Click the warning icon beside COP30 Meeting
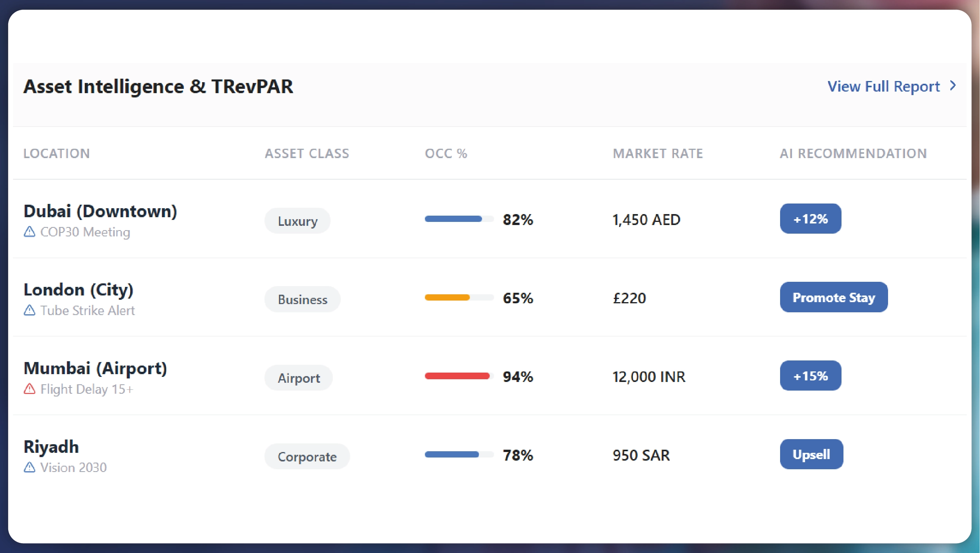The image size is (980, 553). tap(30, 232)
